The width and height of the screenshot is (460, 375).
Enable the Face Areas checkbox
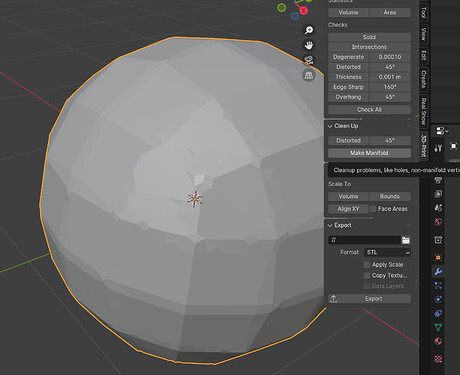(373, 209)
